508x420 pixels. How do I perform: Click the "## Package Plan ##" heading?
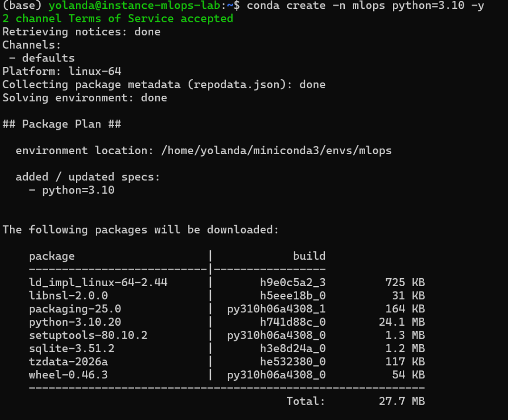pos(62,124)
